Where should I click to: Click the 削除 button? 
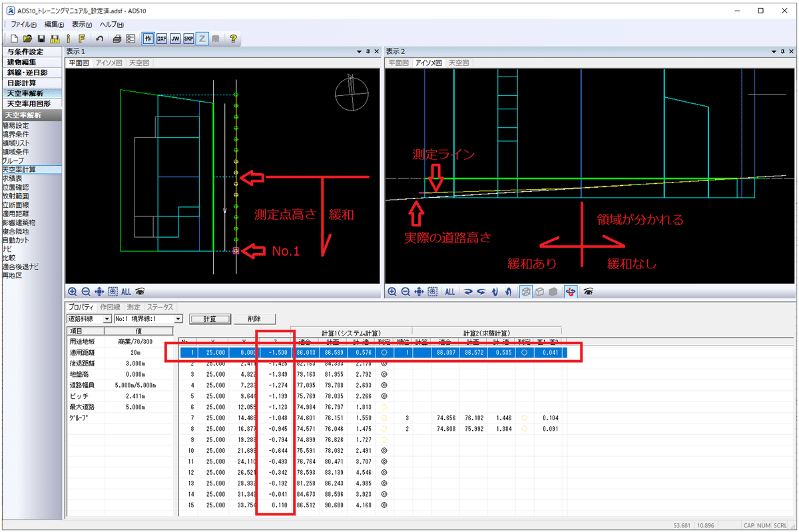254,319
